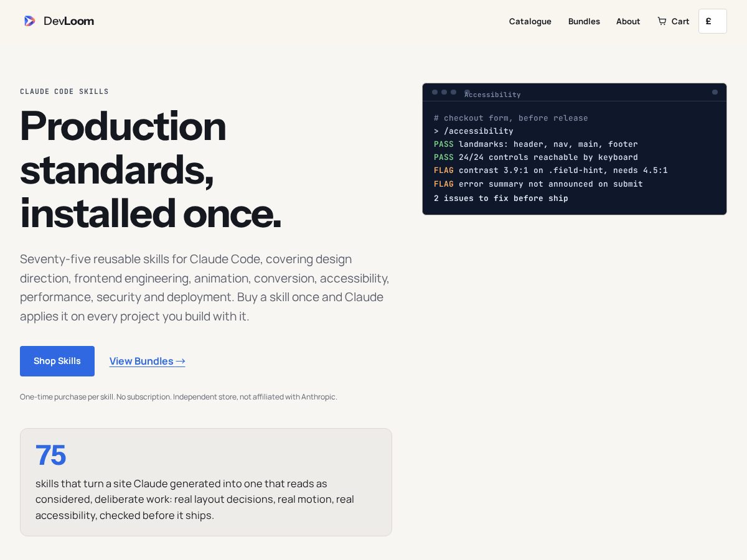Open the shopping cart icon
This screenshot has height=560, width=747.
[662, 21]
